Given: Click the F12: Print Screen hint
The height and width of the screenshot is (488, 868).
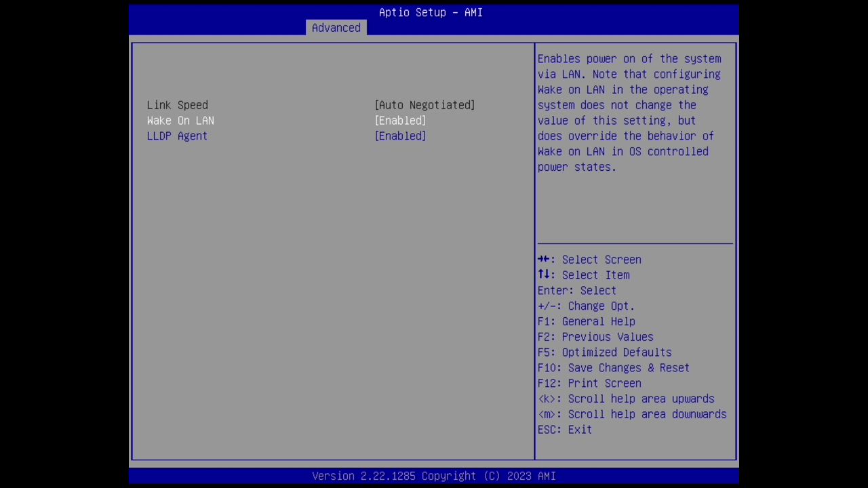Looking at the screenshot, I should coord(589,384).
